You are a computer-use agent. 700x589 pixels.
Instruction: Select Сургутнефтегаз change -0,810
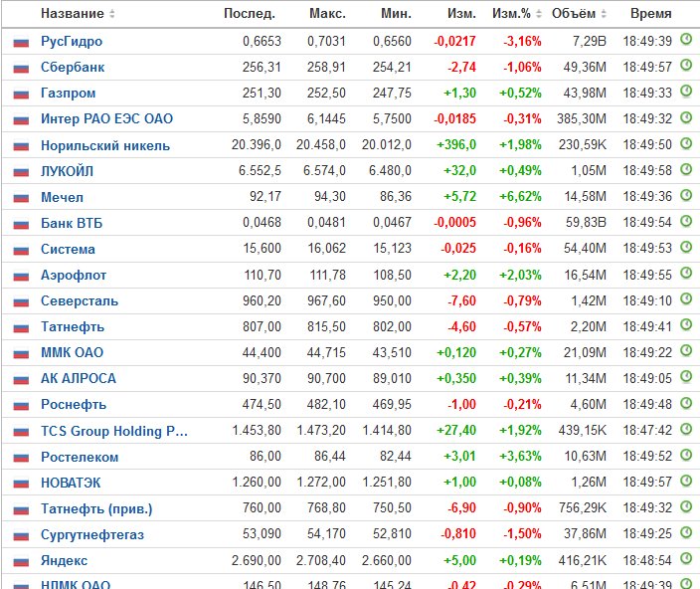pos(458,534)
